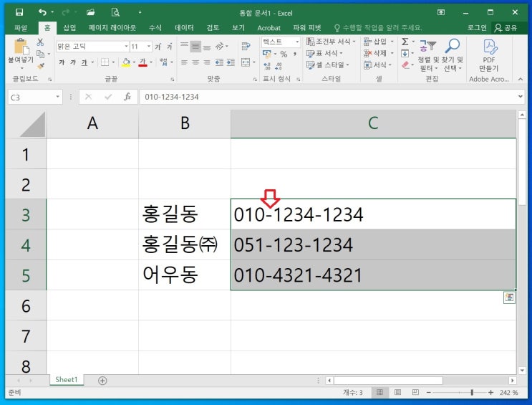Toggle underline formatting

pos(84,62)
